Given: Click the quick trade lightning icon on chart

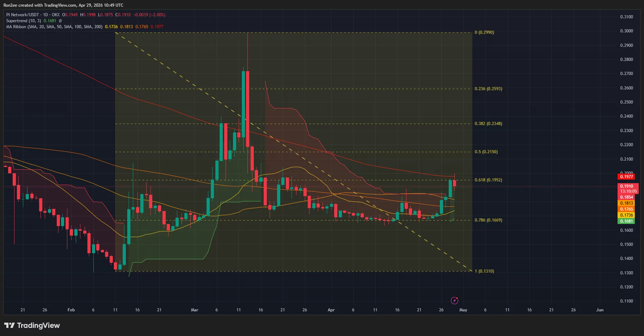Looking at the screenshot, I should pos(454,300).
